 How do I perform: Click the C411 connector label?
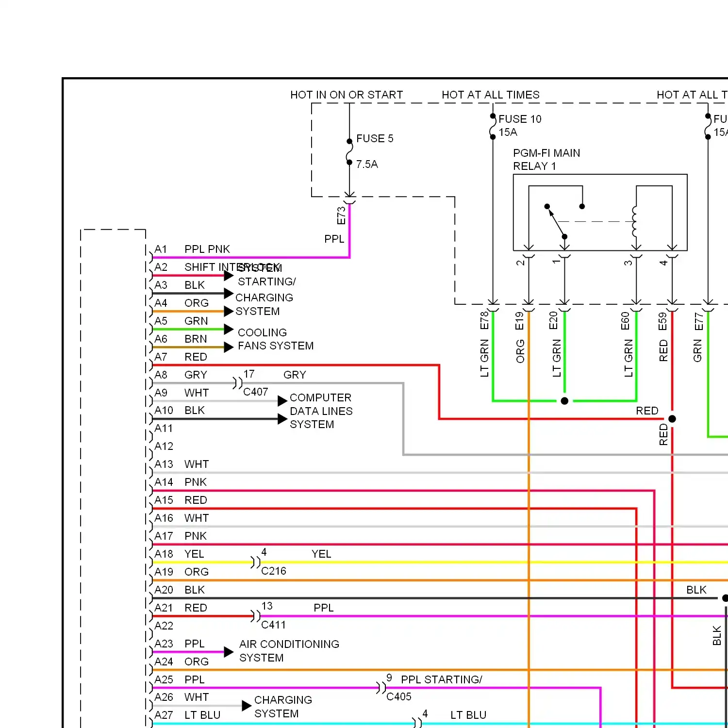tap(273, 625)
